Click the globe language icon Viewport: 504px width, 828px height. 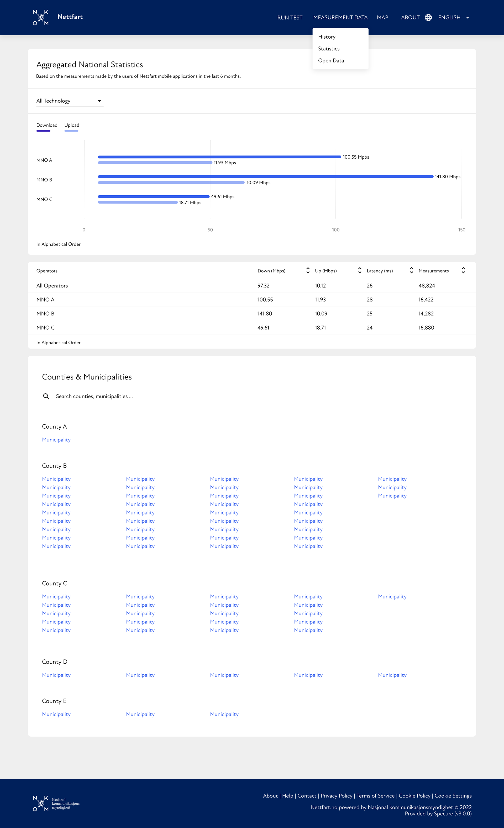tap(428, 18)
